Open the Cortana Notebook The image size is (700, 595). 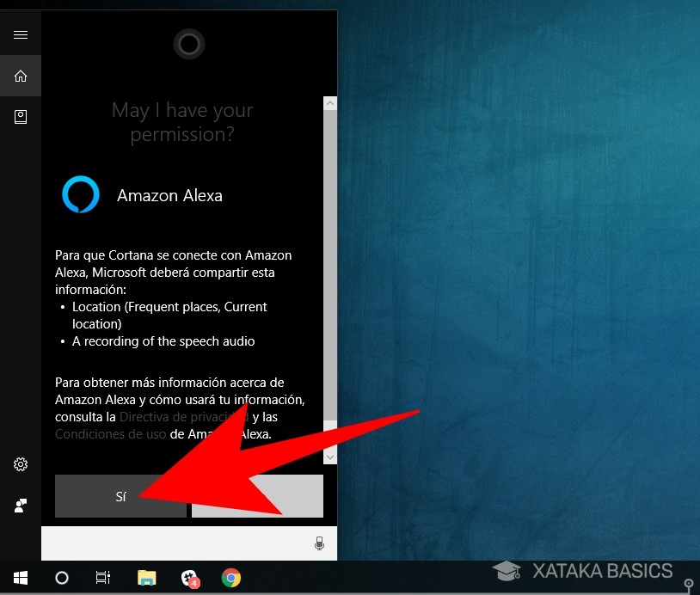(21, 117)
